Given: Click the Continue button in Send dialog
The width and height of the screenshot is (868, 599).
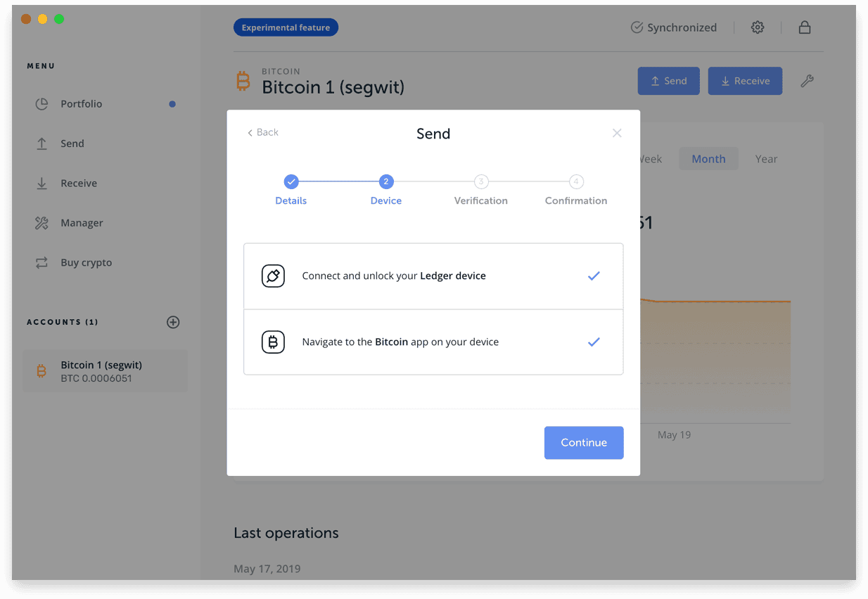Looking at the screenshot, I should (x=584, y=443).
